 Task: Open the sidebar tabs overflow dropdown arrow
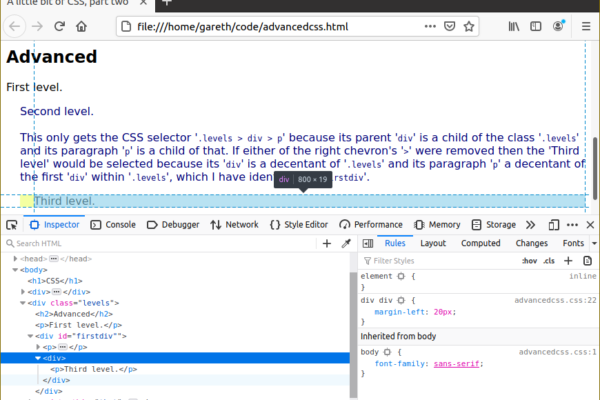pyautogui.click(x=594, y=243)
